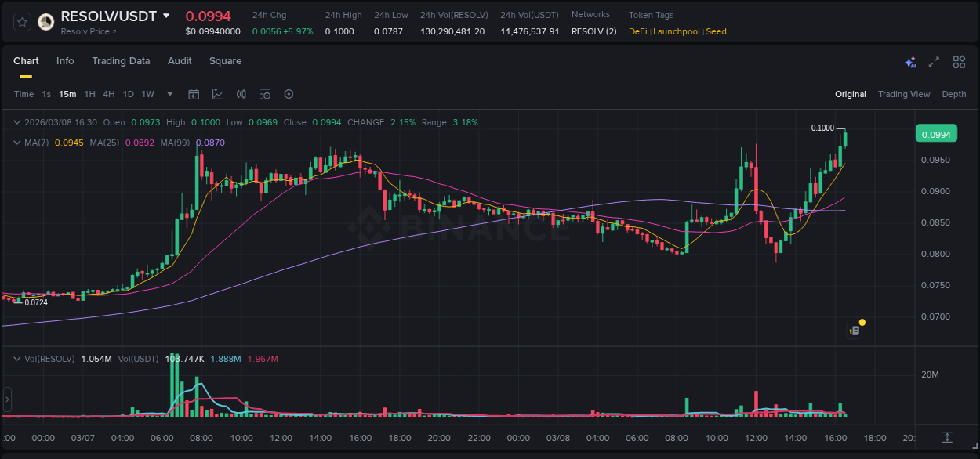
Task: Open the date range calendar picker icon
Action: (x=194, y=94)
